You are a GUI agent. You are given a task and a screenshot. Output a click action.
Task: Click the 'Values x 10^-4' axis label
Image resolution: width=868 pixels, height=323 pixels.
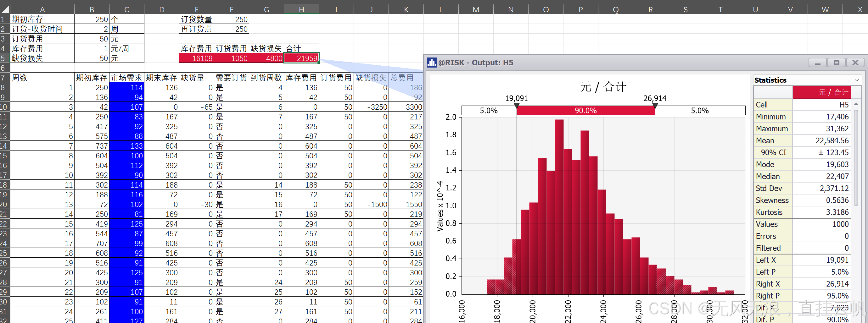point(440,206)
